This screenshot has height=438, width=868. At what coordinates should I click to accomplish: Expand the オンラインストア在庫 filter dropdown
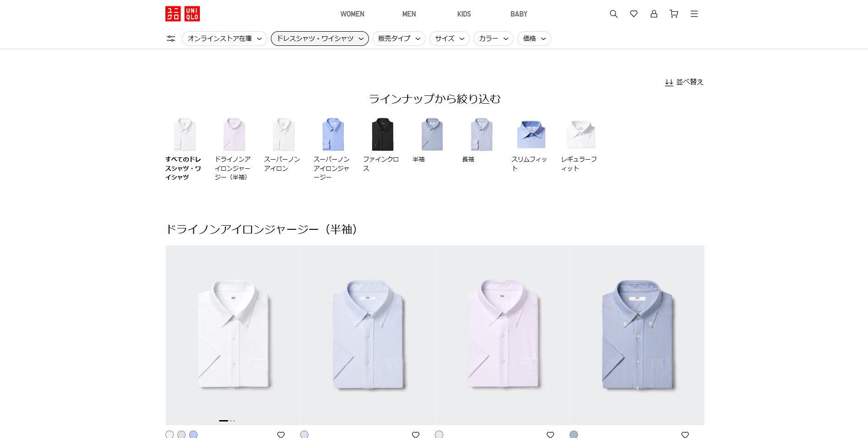pos(225,39)
